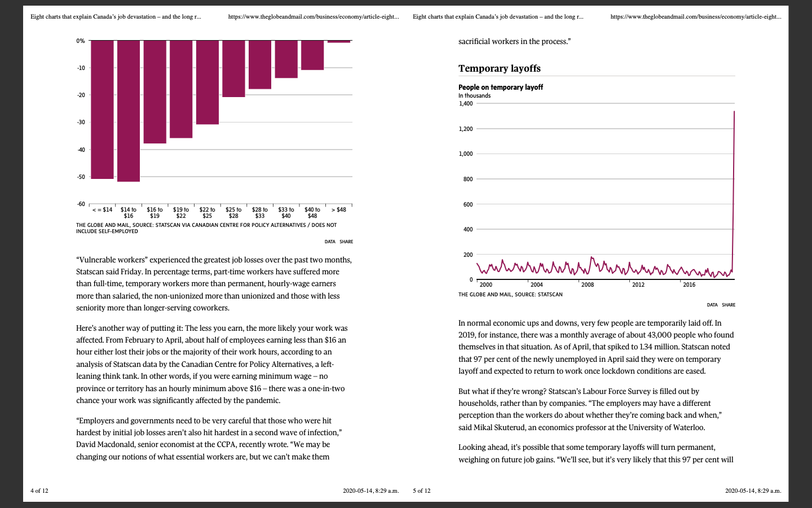This screenshot has height=508, width=812.
Task: Click DATA link under the wage bar chart
Action: 330,242
